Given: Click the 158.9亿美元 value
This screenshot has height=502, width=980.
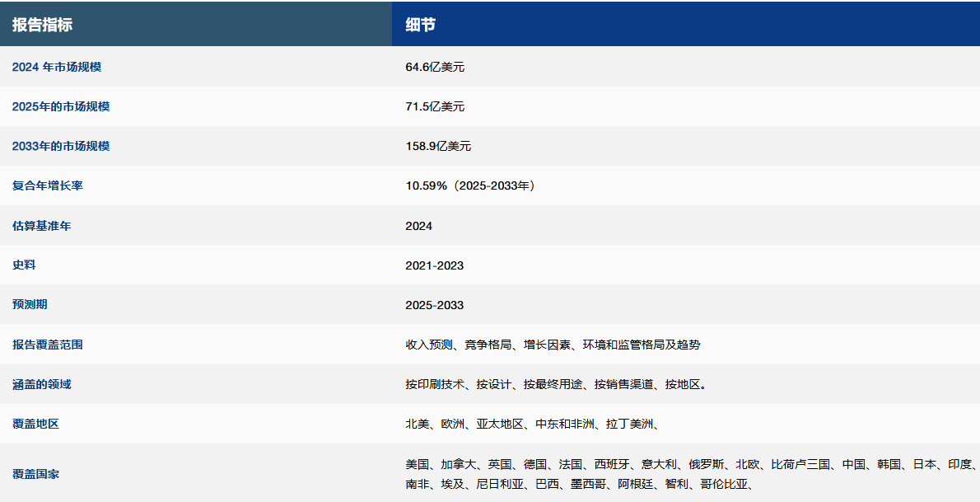Looking at the screenshot, I should [438, 146].
